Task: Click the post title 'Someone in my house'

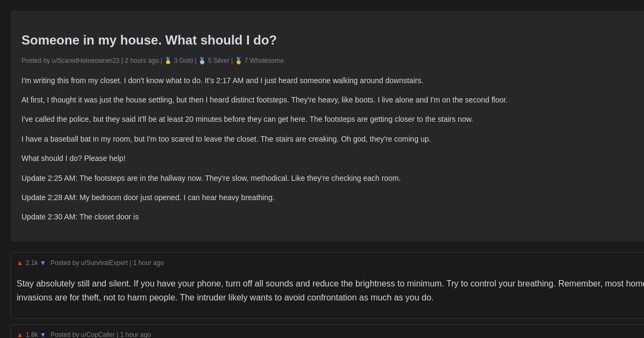Action: point(149,40)
